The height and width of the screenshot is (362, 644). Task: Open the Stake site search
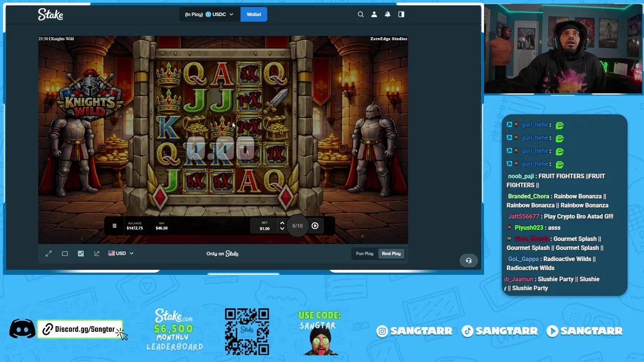coord(360,15)
